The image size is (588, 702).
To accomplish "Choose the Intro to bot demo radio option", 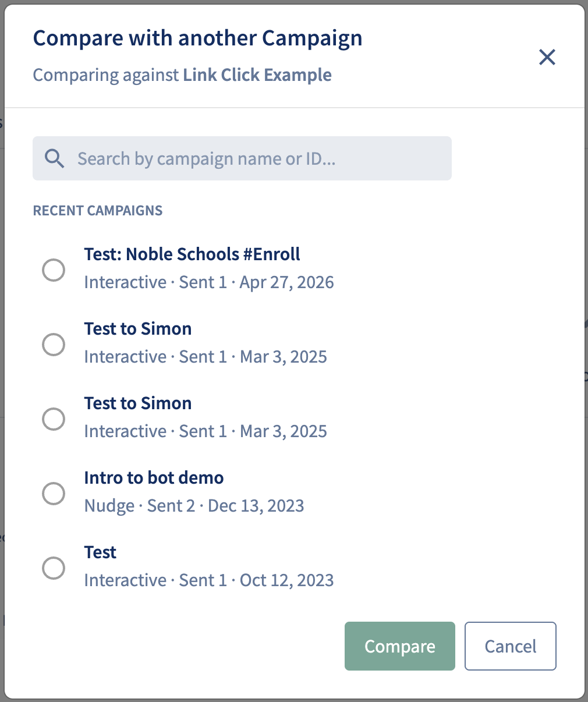I will 54,494.
